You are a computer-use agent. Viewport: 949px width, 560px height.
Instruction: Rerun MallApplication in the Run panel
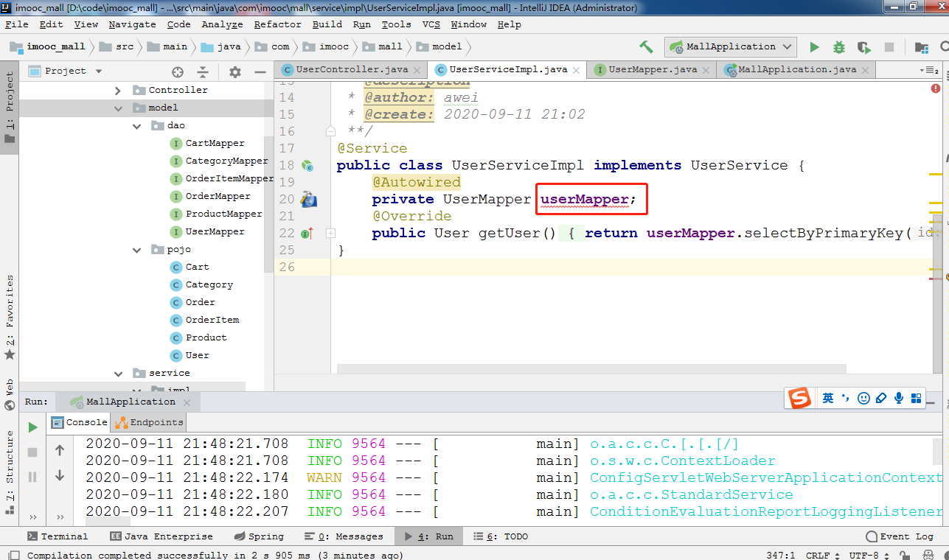(32, 427)
